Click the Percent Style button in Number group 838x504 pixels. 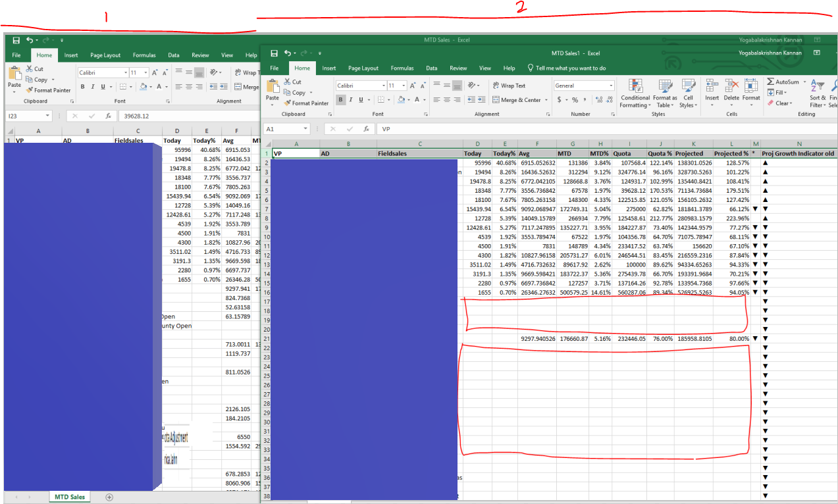click(575, 100)
